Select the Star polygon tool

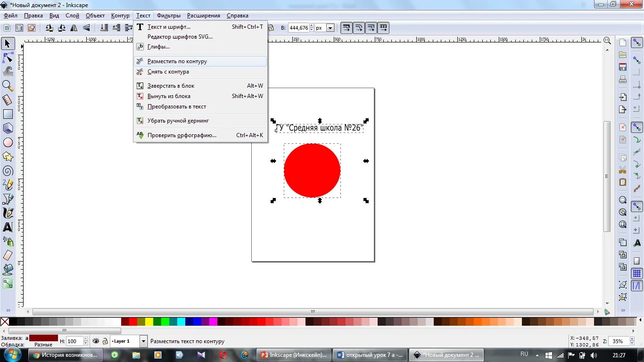coord(8,156)
